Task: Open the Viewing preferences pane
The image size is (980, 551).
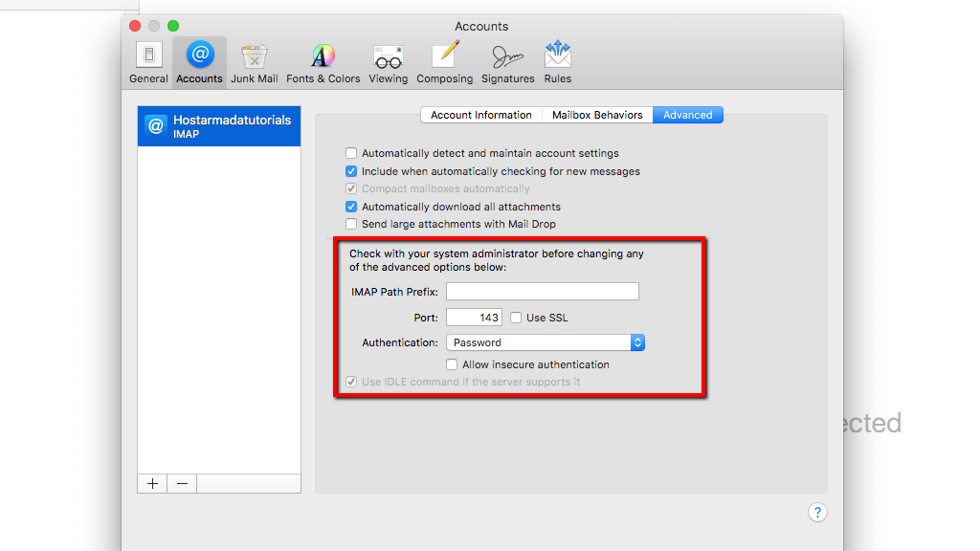Action: click(389, 62)
